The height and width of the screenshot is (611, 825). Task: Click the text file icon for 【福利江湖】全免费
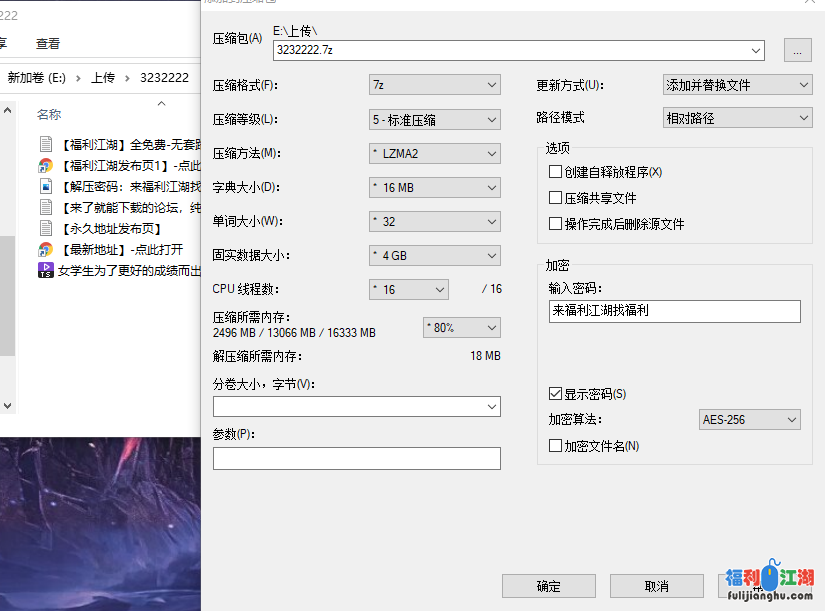pyautogui.click(x=45, y=144)
